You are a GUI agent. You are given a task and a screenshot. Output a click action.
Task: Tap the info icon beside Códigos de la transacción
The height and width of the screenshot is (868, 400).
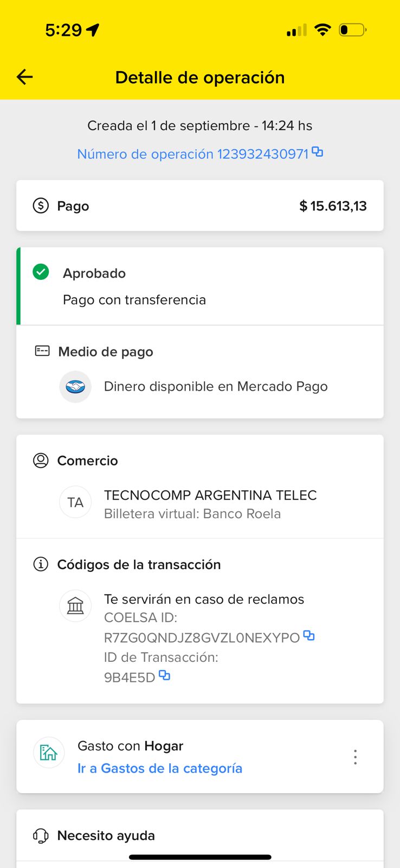[x=41, y=564]
